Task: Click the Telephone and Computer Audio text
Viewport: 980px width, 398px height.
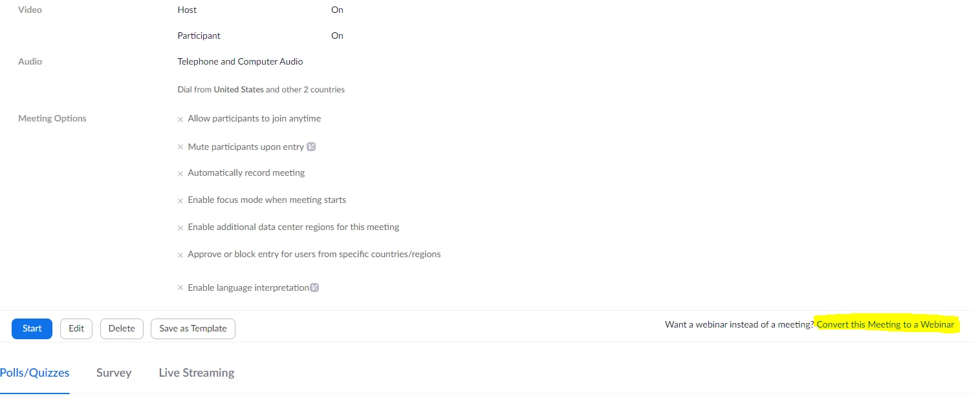Action: click(x=241, y=61)
